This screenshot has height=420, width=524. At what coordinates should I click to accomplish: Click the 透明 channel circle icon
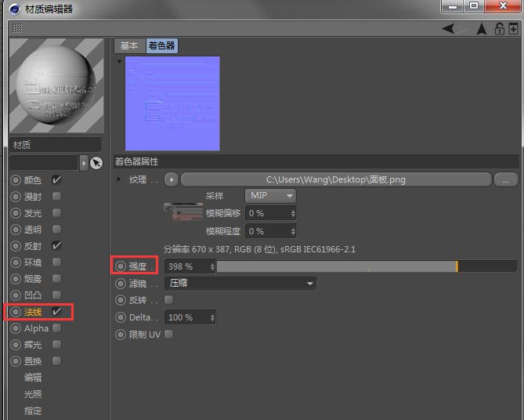pos(16,230)
